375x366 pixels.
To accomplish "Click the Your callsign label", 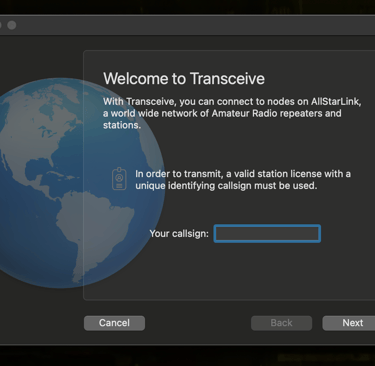I will coord(179,233).
